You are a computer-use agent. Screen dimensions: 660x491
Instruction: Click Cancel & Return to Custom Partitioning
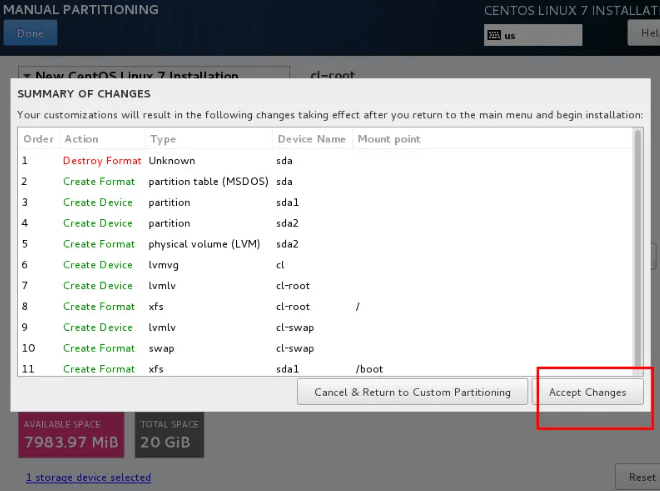click(x=412, y=392)
